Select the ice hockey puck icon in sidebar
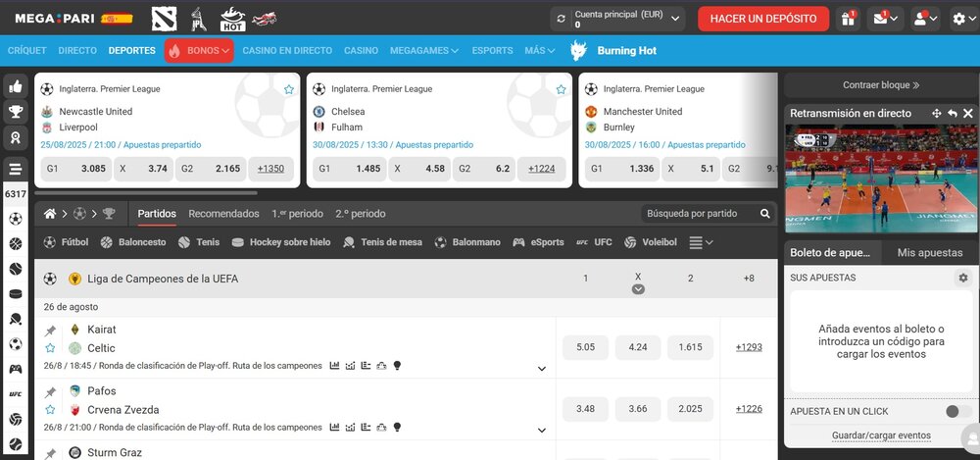Image resolution: width=980 pixels, height=460 pixels. [x=16, y=294]
